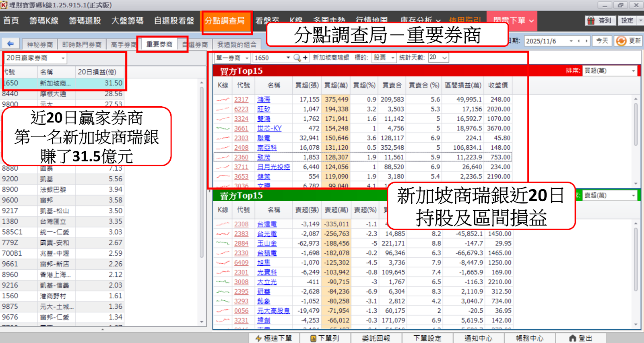Expand the broker code 1650 combo box
The width and height of the screenshot is (644, 343).
pos(288,58)
